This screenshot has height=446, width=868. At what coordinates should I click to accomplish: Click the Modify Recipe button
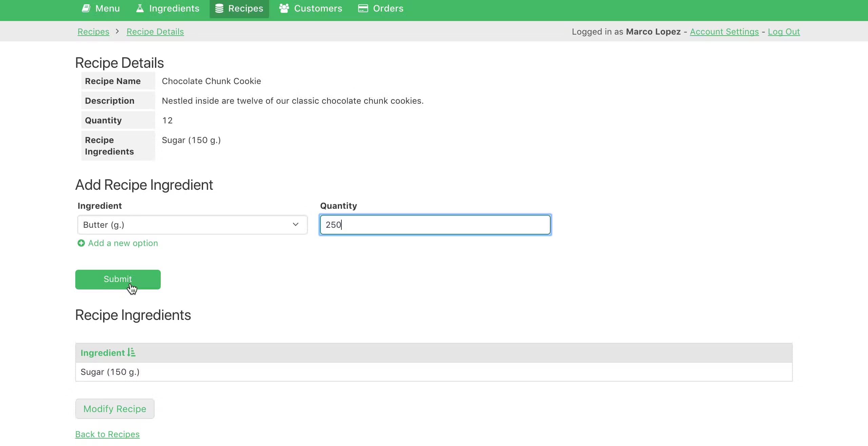coord(115,409)
